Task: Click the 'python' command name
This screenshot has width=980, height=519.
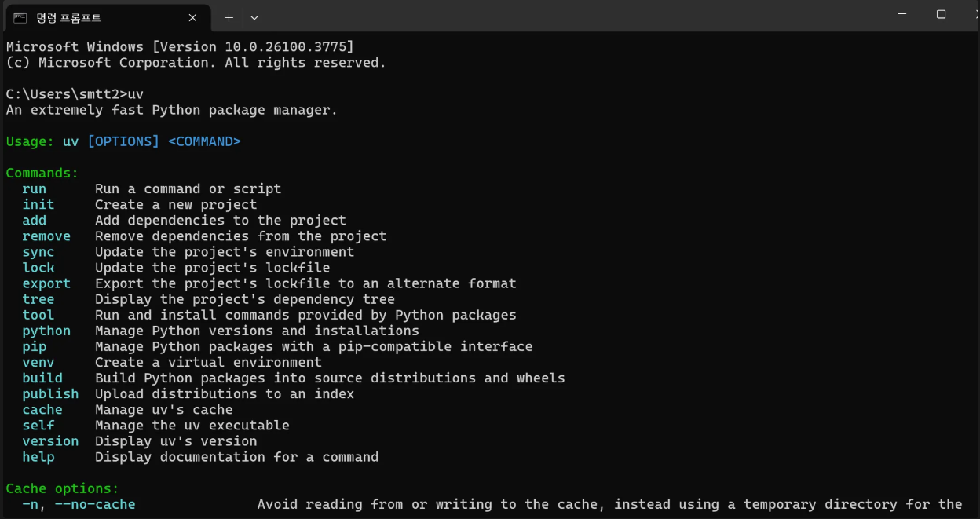Action: tap(46, 331)
